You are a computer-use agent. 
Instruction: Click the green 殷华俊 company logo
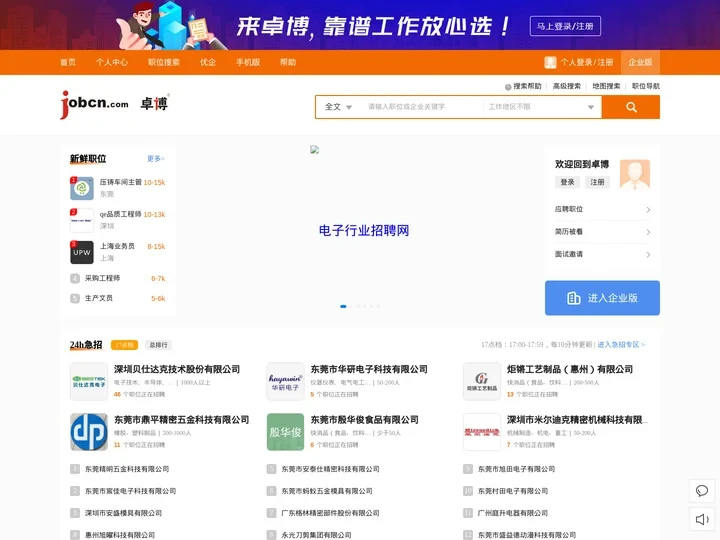[286, 432]
